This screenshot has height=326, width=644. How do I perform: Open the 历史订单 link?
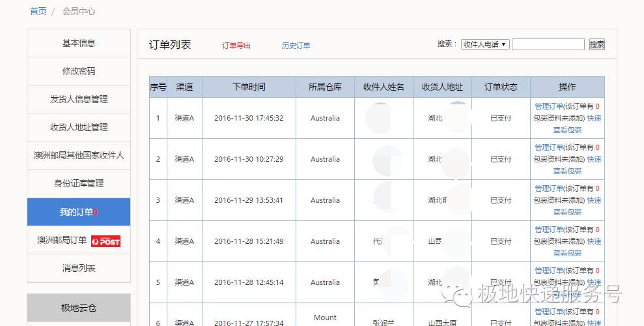[x=296, y=46]
